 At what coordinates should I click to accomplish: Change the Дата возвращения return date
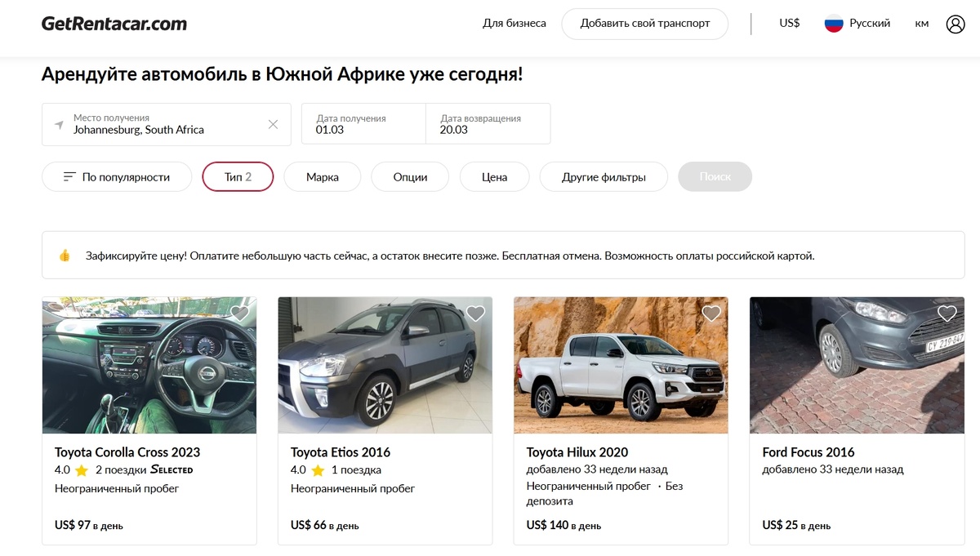click(488, 124)
